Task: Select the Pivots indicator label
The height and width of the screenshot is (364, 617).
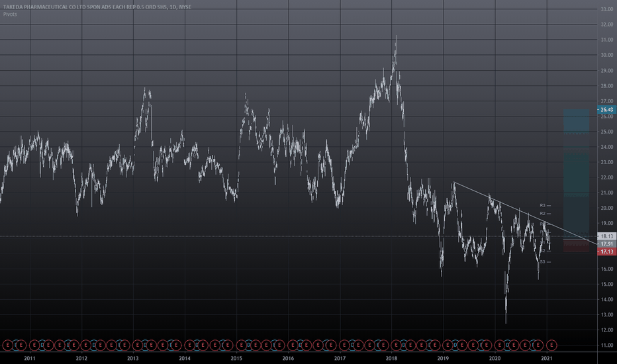Action: point(10,14)
